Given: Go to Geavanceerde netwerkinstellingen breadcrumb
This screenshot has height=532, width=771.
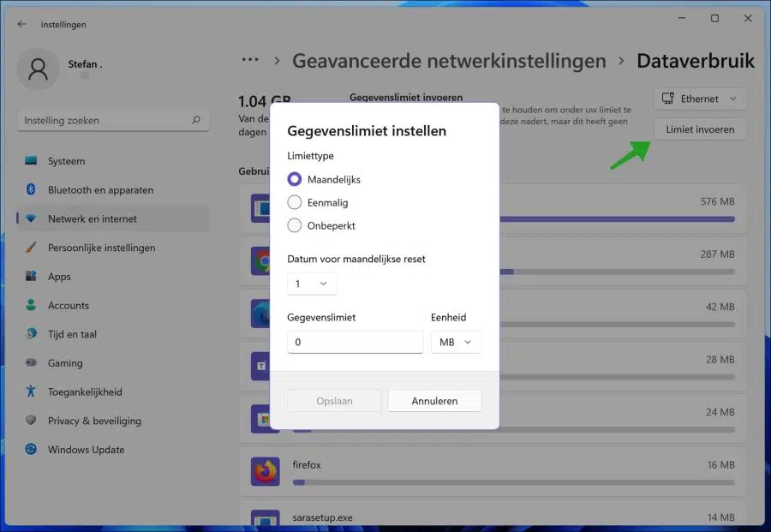Looking at the screenshot, I should tap(449, 61).
